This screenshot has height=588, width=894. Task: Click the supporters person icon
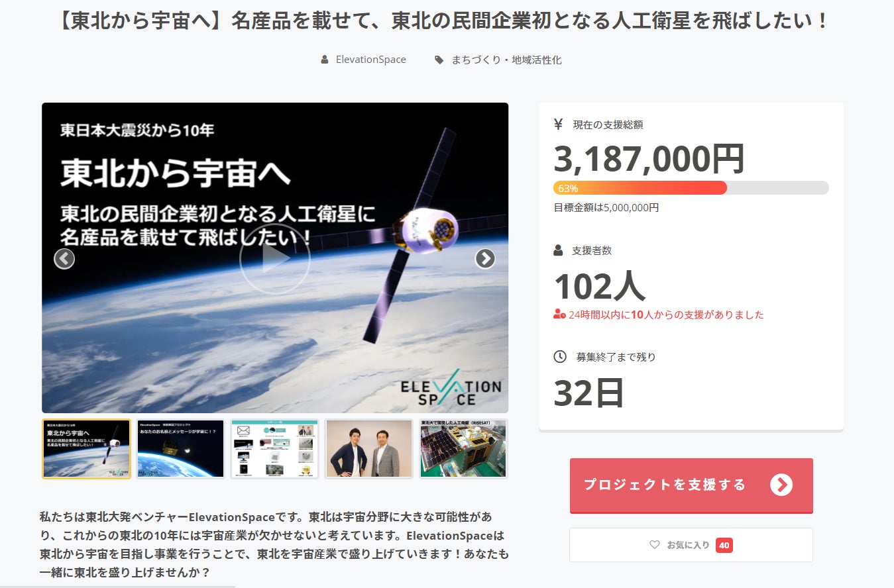pyautogui.click(x=558, y=250)
